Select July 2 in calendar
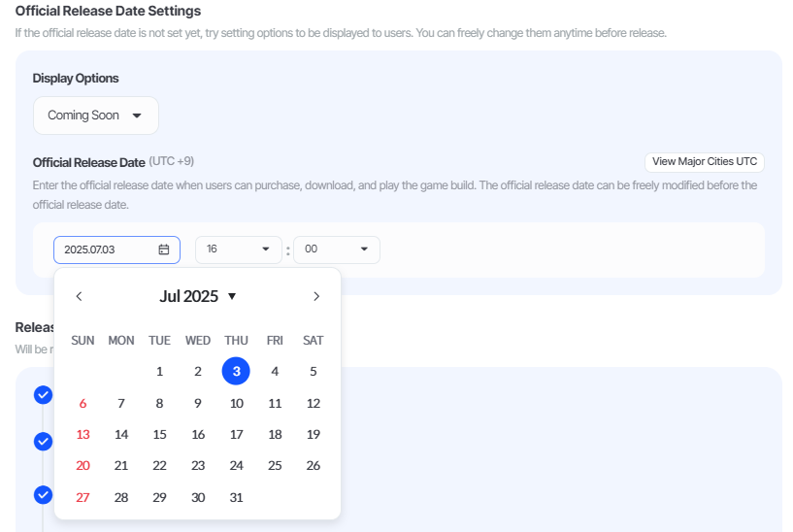 pyautogui.click(x=198, y=371)
